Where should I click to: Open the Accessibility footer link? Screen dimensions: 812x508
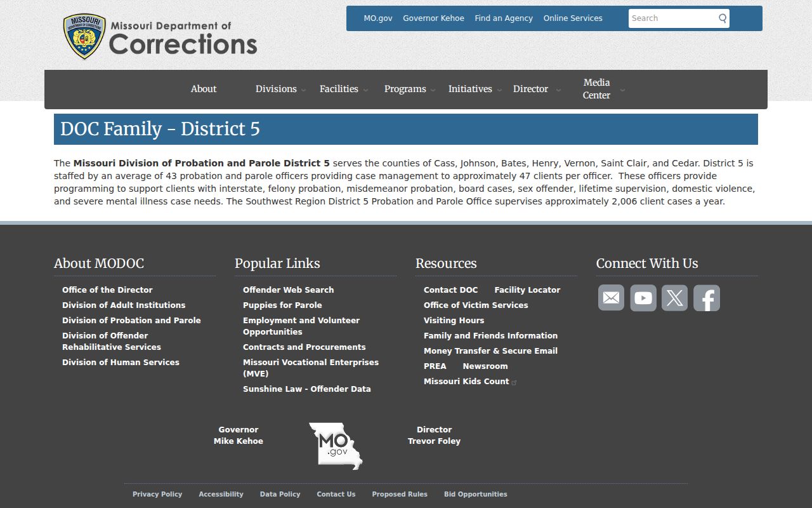221,494
